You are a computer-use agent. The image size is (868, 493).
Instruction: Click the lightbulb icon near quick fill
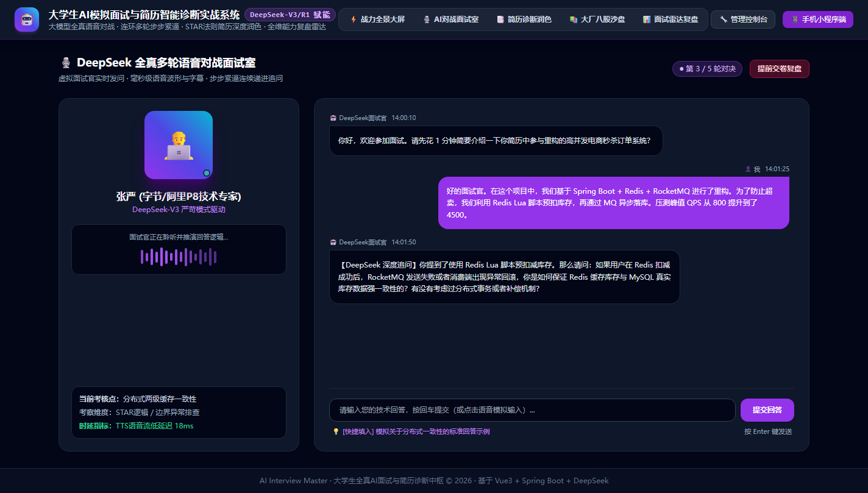336,431
